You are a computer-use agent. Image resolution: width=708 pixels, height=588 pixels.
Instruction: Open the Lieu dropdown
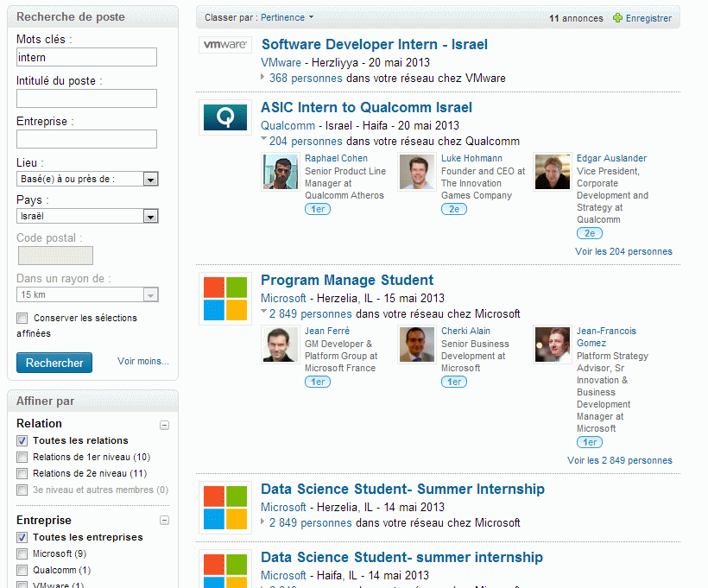point(87,179)
